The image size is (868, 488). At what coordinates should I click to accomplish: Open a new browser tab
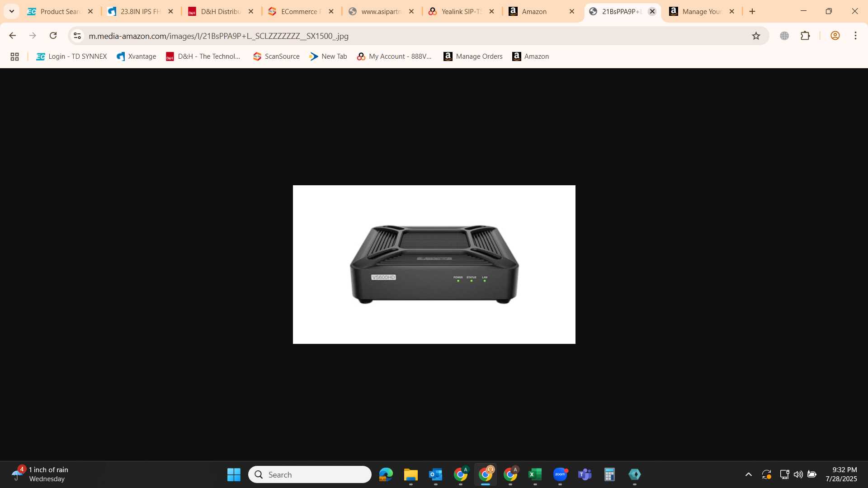752,11
